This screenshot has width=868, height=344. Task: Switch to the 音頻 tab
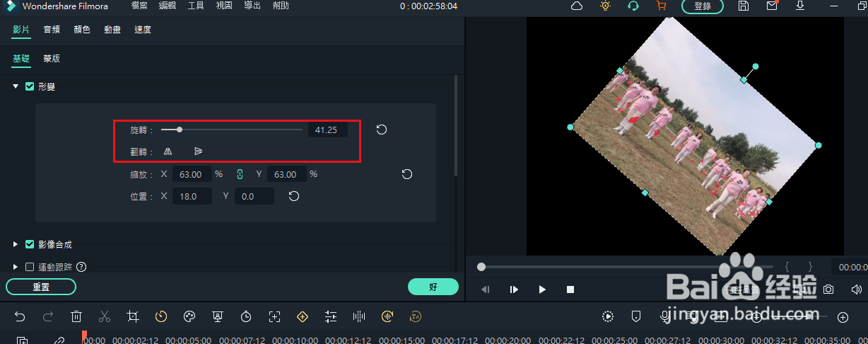[x=52, y=30]
